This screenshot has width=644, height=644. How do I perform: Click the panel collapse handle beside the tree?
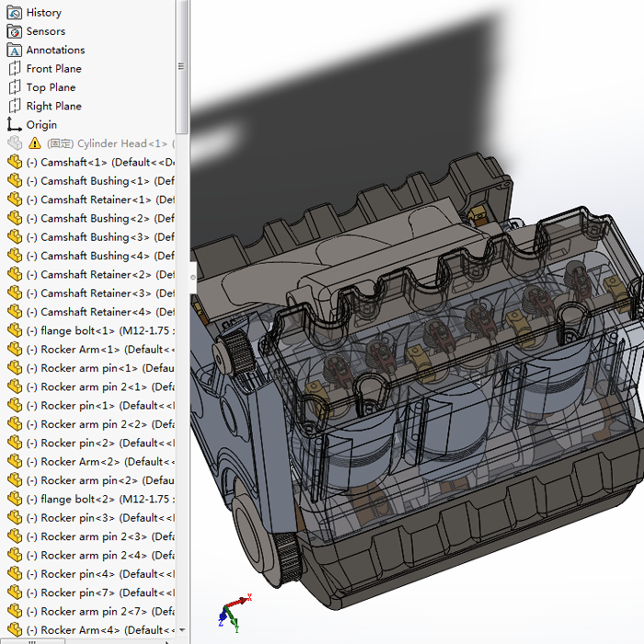click(x=192, y=278)
